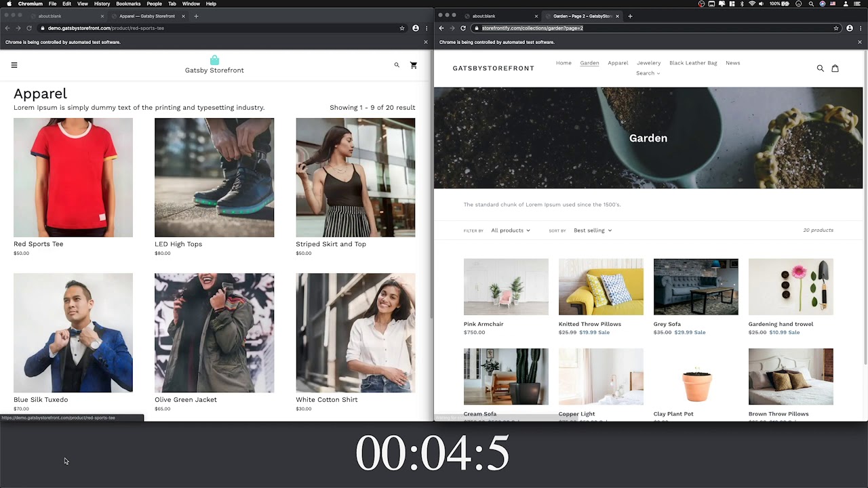Open Apple menu in macOS menu bar

click(x=9, y=3)
